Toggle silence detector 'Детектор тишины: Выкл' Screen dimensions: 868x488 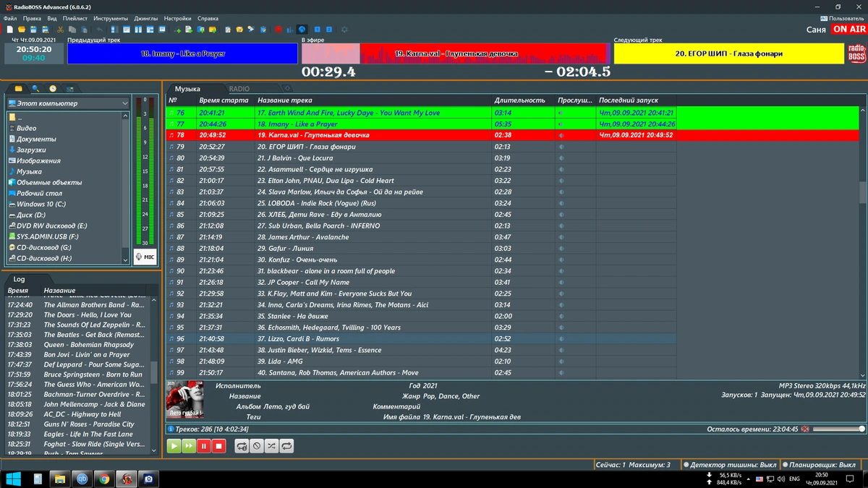pyautogui.click(x=731, y=465)
